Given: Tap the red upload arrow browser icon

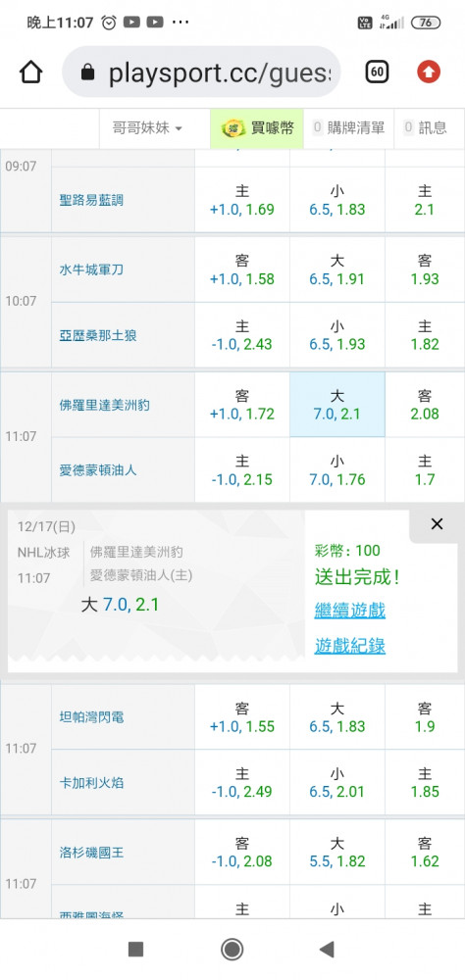Looking at the screenshot, I should [429, 73].
